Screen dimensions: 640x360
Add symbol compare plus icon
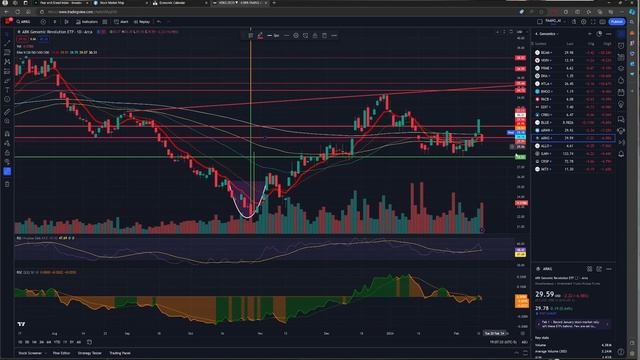point(43,22)
